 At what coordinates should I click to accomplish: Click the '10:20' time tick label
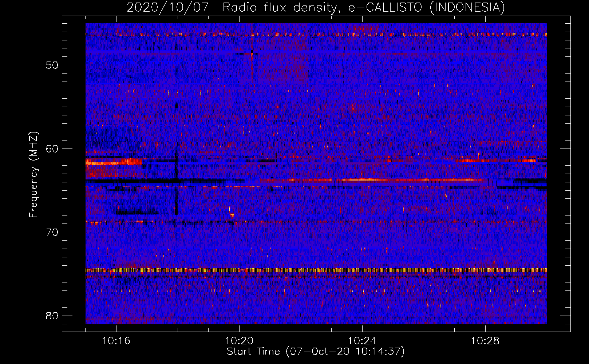pos(239,341)
